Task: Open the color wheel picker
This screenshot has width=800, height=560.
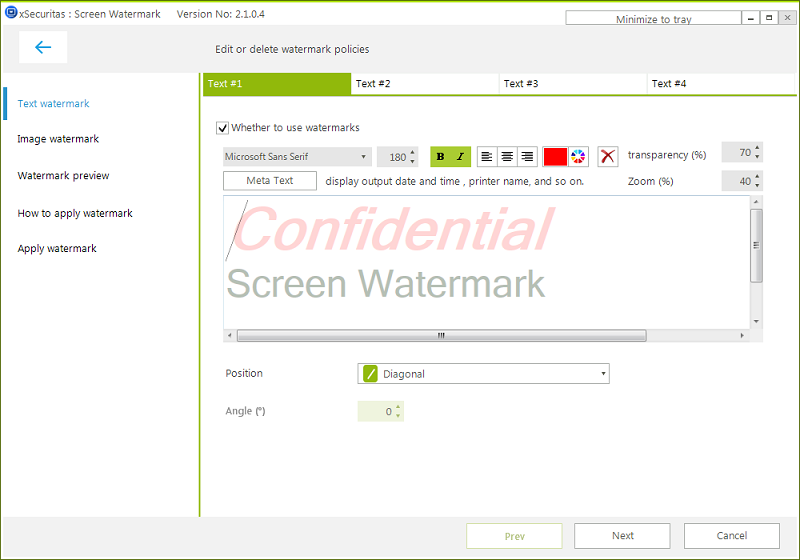Action: click(578, 157)
